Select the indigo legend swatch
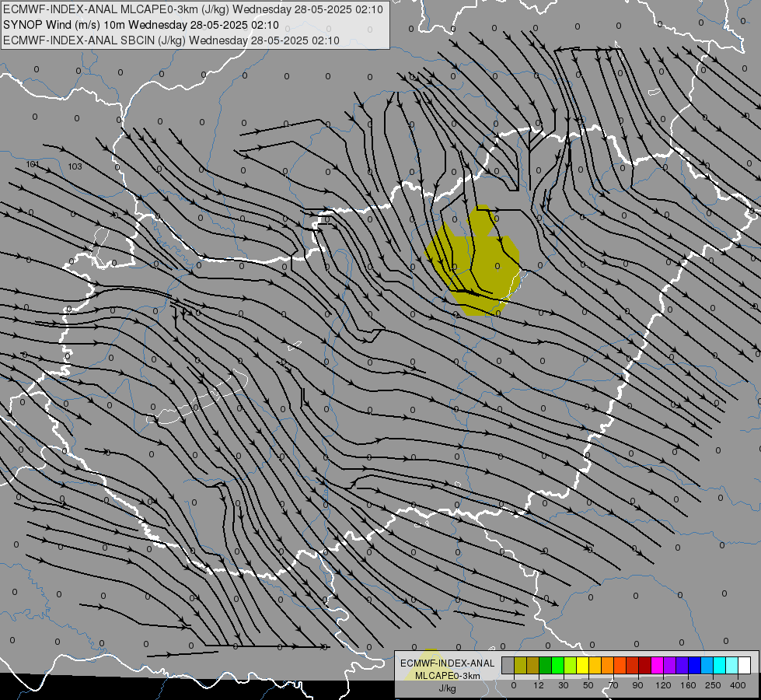Viewport: 761px width, 700px height. point(682,665)
